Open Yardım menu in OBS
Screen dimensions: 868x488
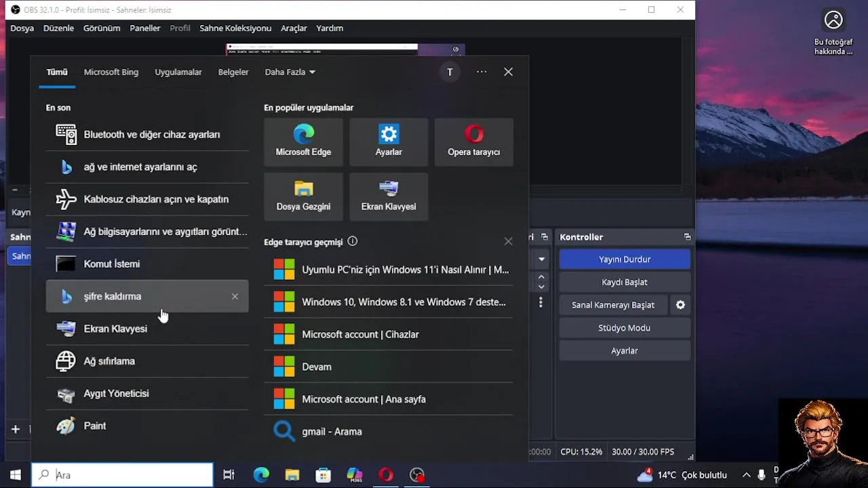coord(330,28)
